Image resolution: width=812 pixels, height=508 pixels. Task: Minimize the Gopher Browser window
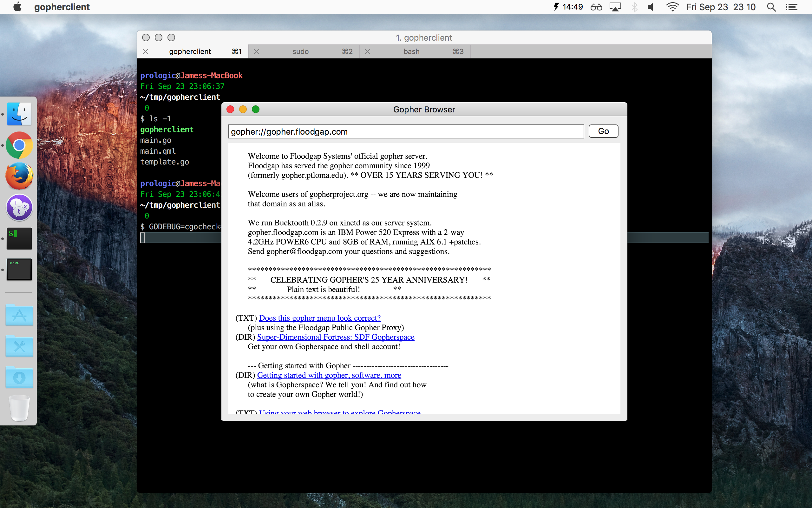coord(243,109)
